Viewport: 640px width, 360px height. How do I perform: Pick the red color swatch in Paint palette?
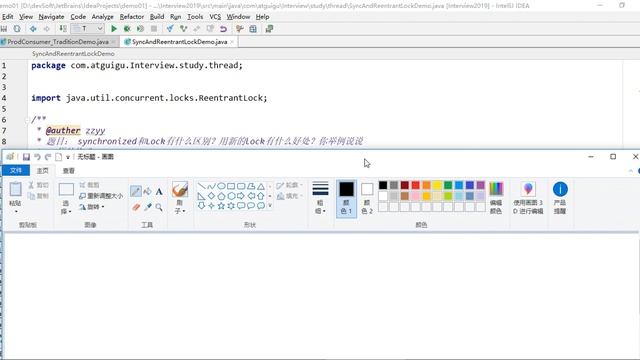(x=416, y=185)
